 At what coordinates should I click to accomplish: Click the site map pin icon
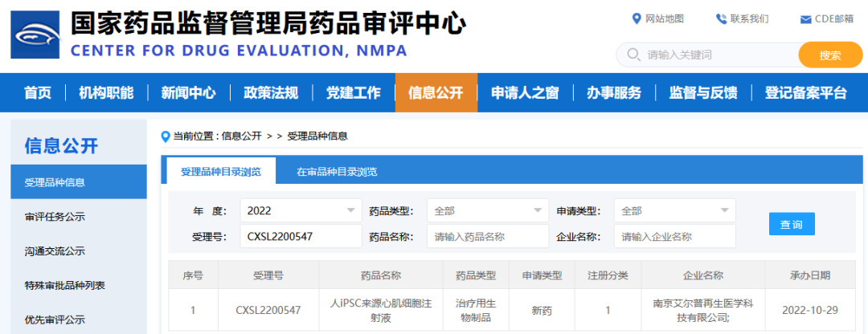(x=636, y=18)
